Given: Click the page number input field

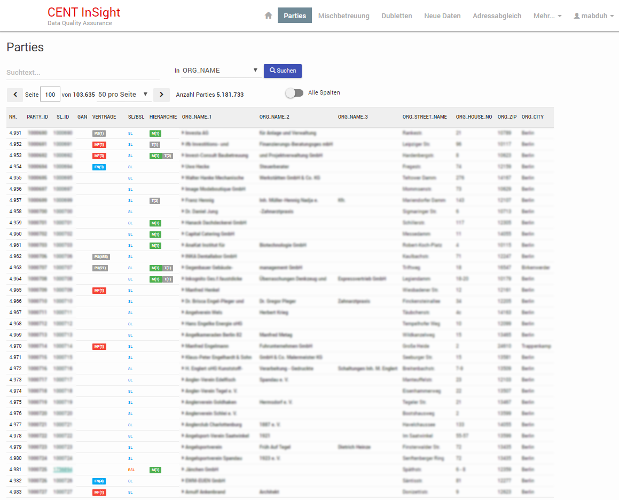Looking at the screenshot, I should pos(50,94).
